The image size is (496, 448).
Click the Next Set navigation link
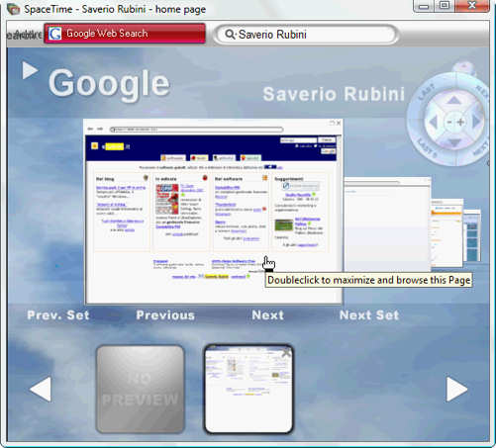(369, 315)
